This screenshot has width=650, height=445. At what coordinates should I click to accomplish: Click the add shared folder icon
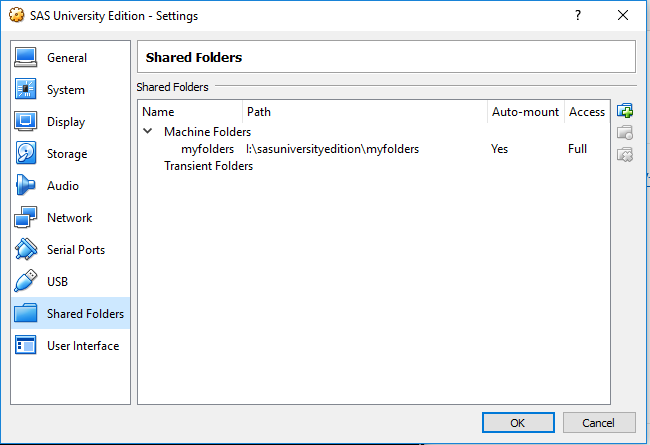click(x=625, y=111)
